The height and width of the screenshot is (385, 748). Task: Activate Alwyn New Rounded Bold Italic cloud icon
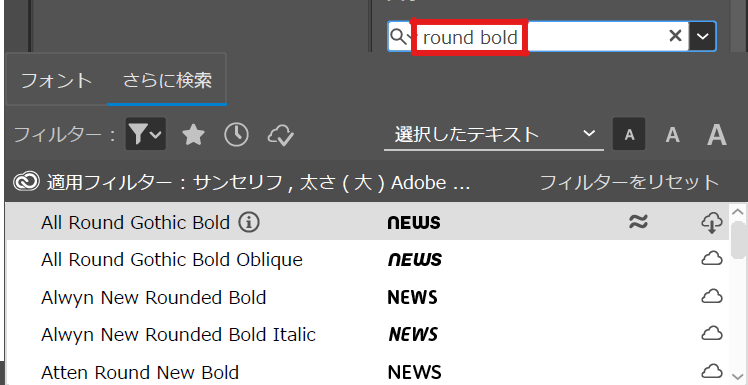712,333
